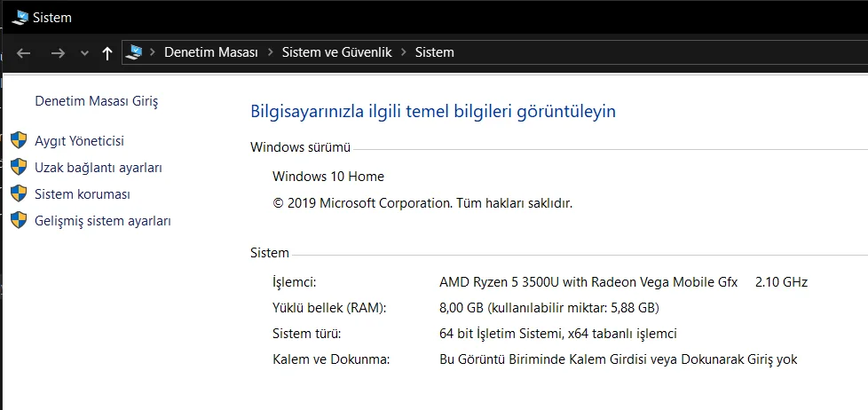The height and width of the screenshot is (410, 868).
Task: Expand chevron after Sistem ve Güvenlik
Action: [x=404, y=52]
